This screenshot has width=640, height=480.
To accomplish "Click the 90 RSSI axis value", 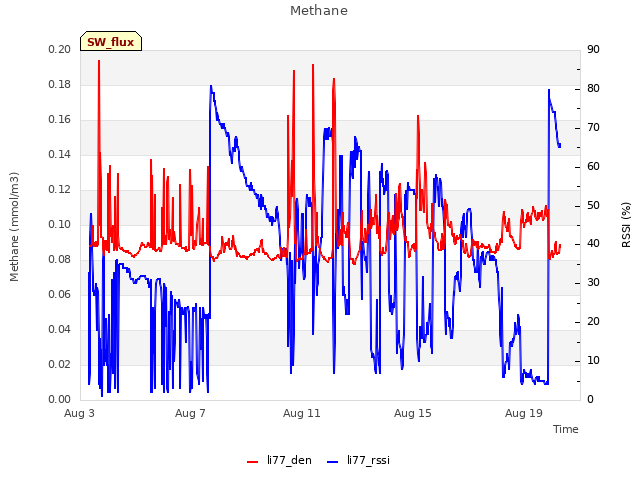I will coord(593,49).
